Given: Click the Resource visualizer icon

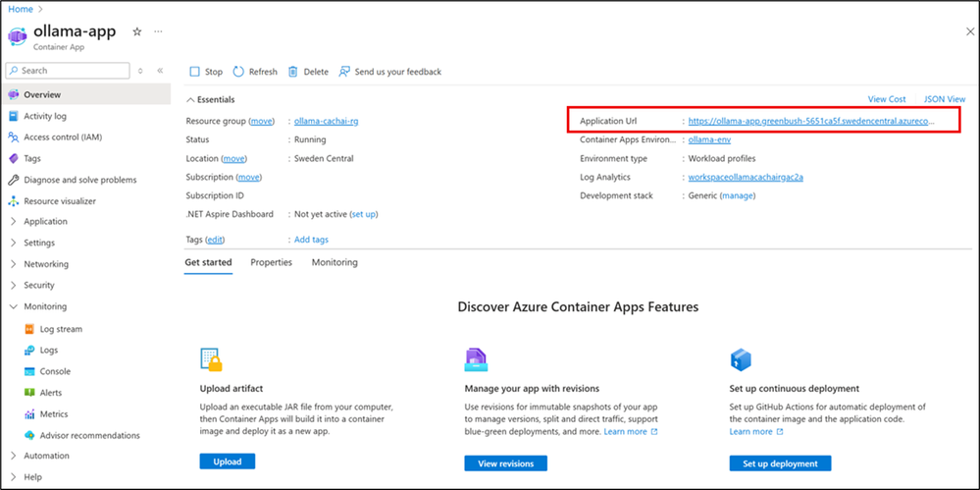Looking at the screenshot, I should (x=13, y=201).
